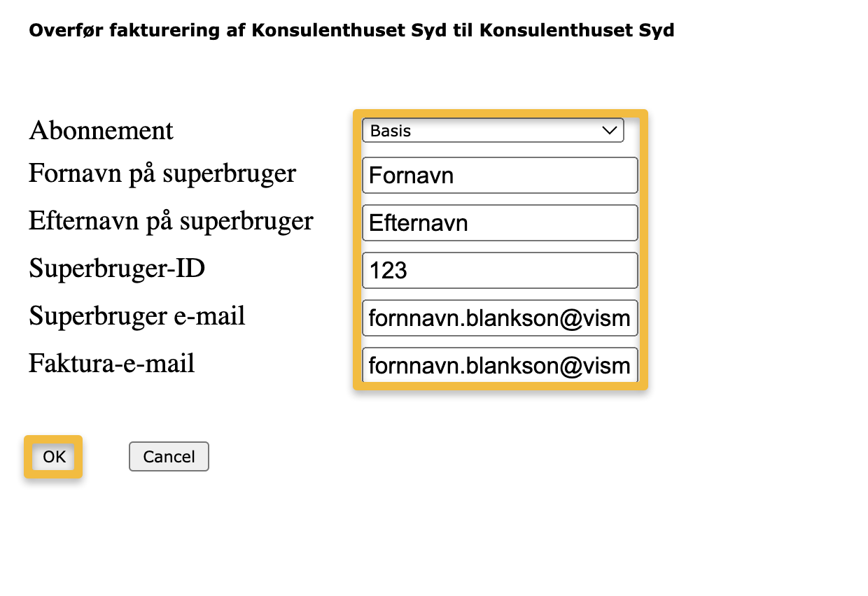Click the last 'Konsulenthuset Syd' in the heading

(577, 31)
